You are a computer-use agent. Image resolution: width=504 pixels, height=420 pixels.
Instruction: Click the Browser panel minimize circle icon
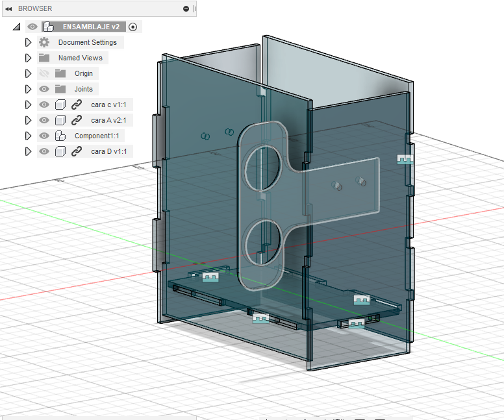click(186, 8)
